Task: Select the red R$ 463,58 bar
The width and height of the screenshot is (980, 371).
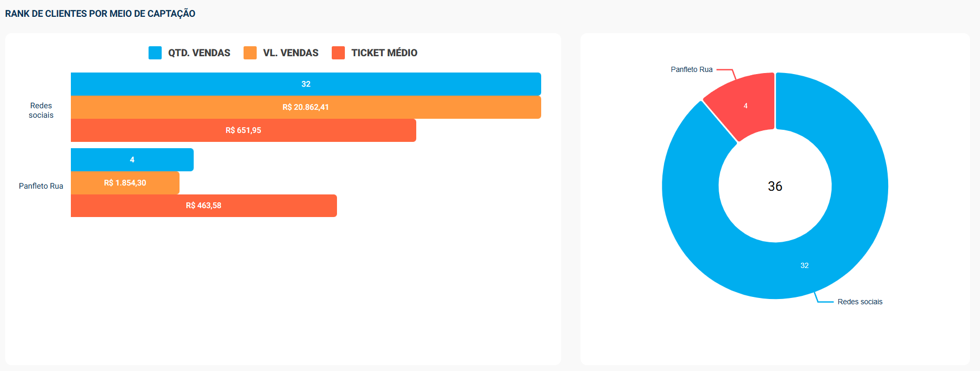Action: coord(204,205)
